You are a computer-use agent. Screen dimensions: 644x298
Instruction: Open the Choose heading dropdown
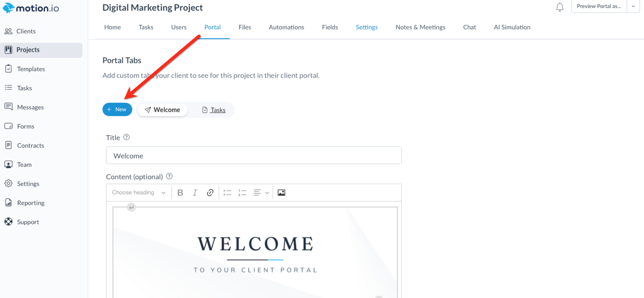[139, 192]
